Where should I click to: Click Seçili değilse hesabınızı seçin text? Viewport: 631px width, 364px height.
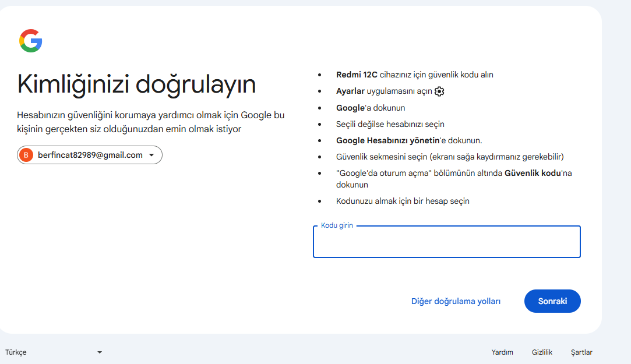click(390, 124)
